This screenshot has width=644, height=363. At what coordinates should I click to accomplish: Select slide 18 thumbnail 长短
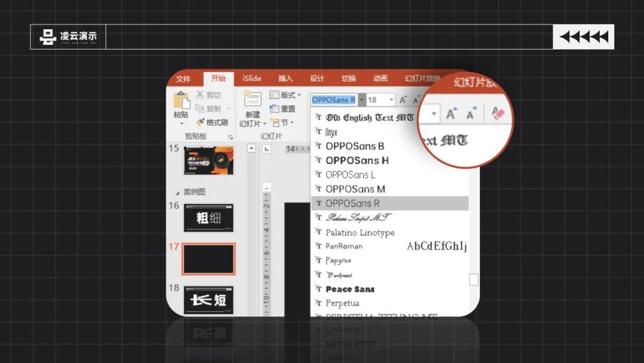209,300
